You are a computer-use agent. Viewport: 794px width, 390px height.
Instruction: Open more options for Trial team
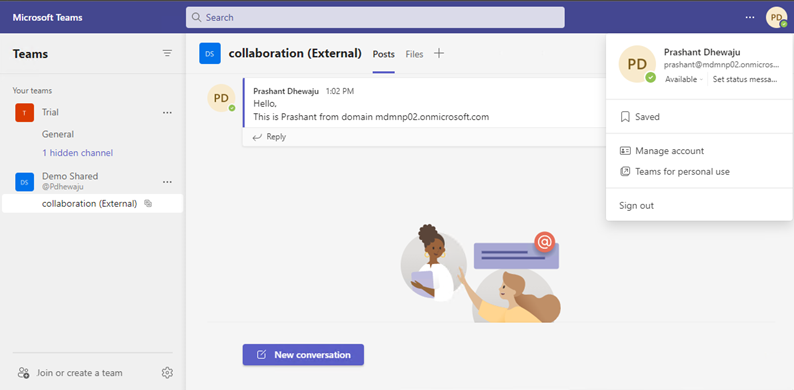[x=167, y=112]
